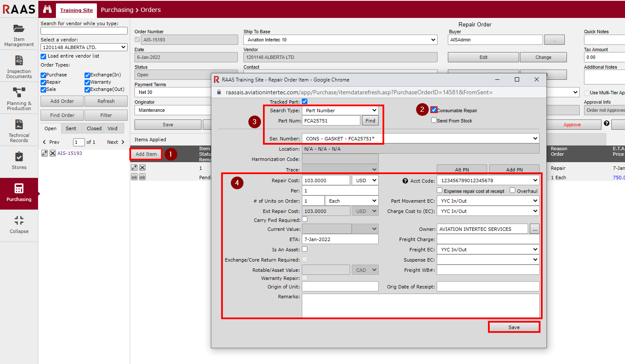The width and height of the screenshot is (625, 364).
Task: Expand the Search Type dropdown
Action: (x=340, y=111)
